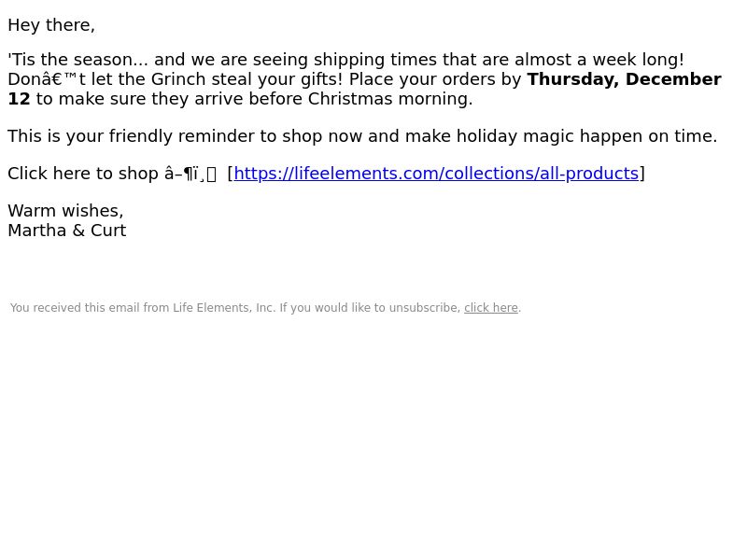Click "If you would like to unsubscribe" text
The width and height of the screenshot is (747, 560).
370,308
